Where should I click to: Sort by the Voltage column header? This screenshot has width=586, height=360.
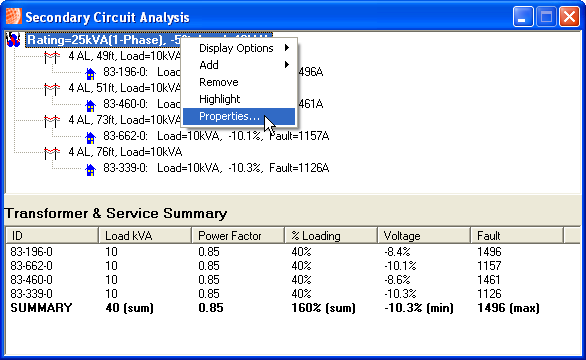424,236
